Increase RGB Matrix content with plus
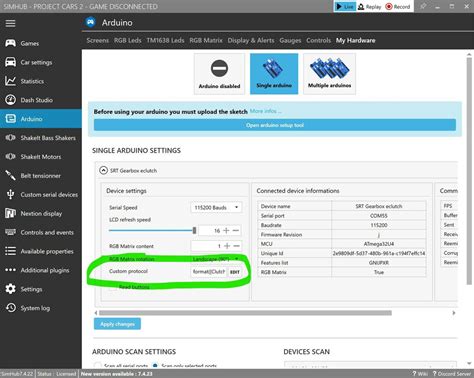 pyautogui.click(x=227, y=246)
